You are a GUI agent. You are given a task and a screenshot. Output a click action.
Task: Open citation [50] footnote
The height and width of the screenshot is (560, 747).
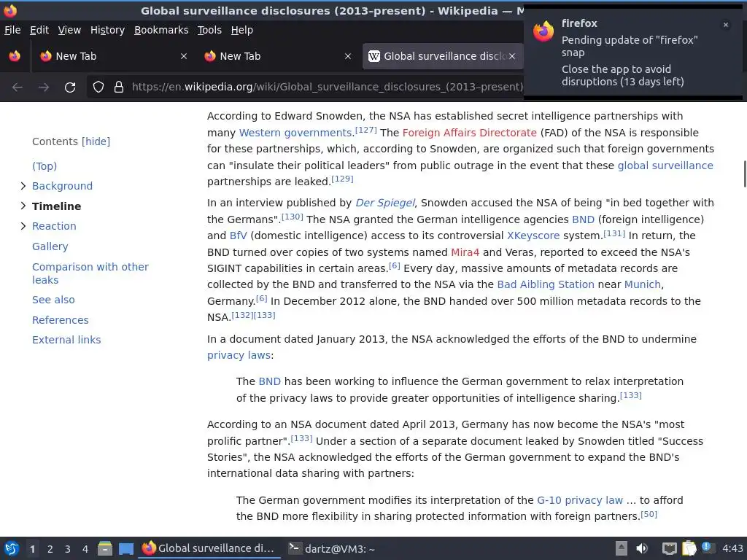coord(649,514)
